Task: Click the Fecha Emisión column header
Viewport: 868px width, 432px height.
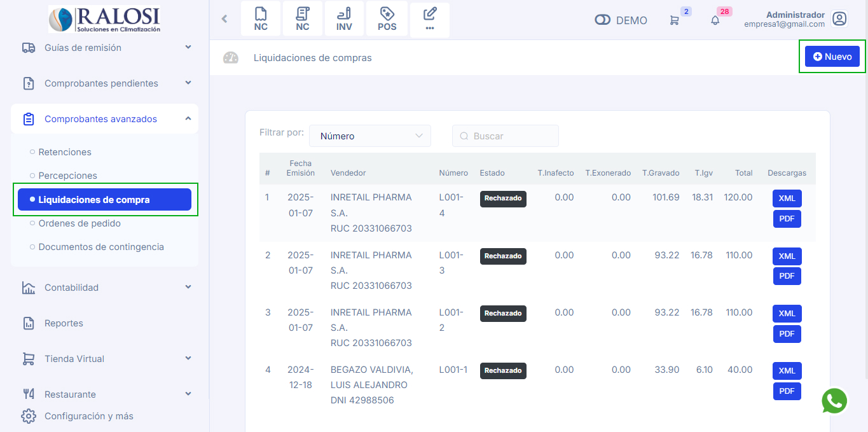Action: [301, 169]
